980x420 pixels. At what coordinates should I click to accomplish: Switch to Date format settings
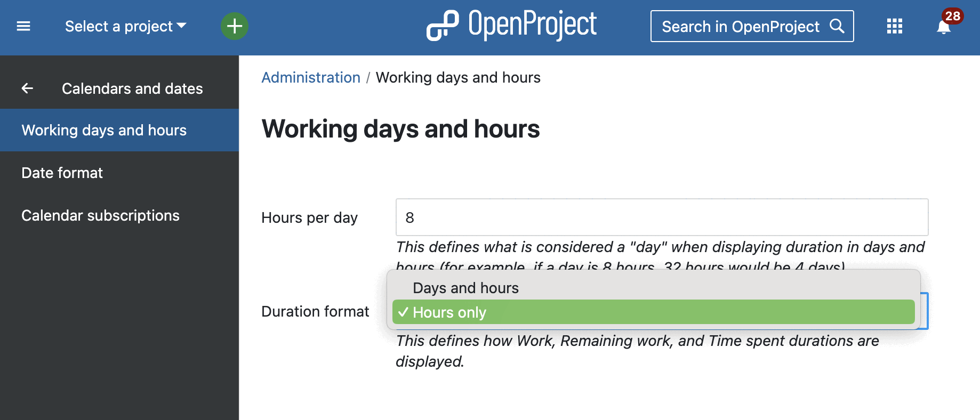click(62, 172)
